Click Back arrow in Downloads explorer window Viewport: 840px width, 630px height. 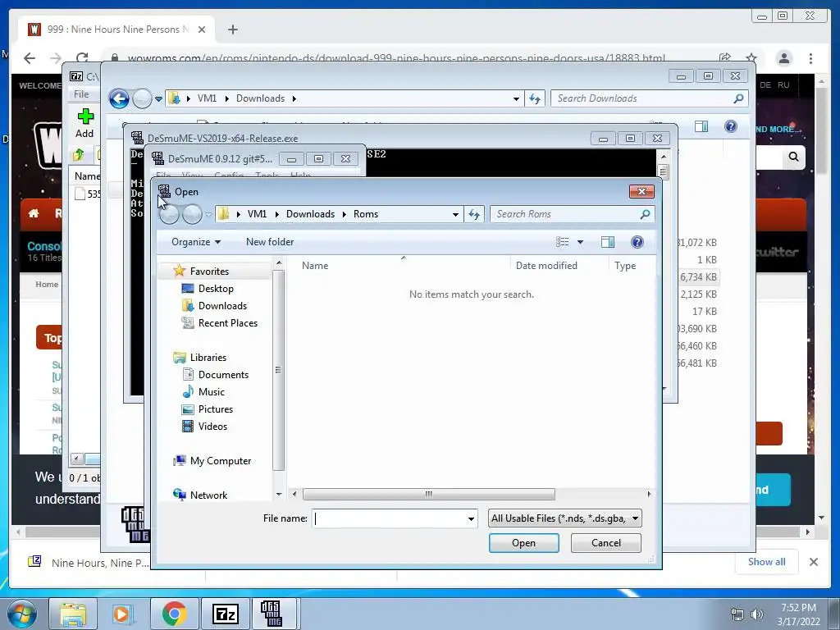coord(119,98)
